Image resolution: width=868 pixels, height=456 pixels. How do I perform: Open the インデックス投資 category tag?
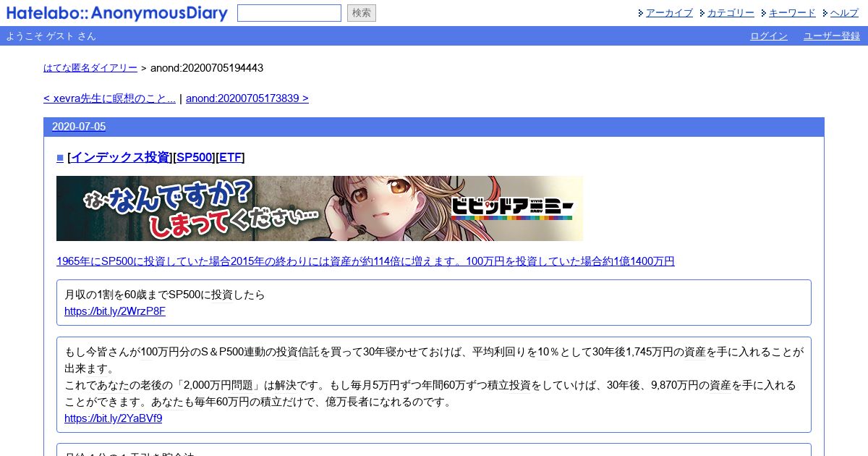point(120,157)
